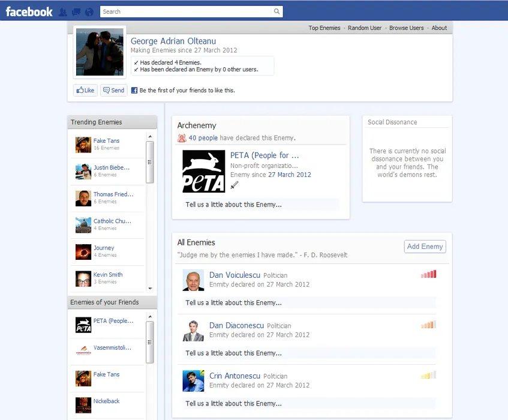Click Trending Enemies scroll up arrow
The width and height of the screenshot is (508, 420).
coord(150,136)
